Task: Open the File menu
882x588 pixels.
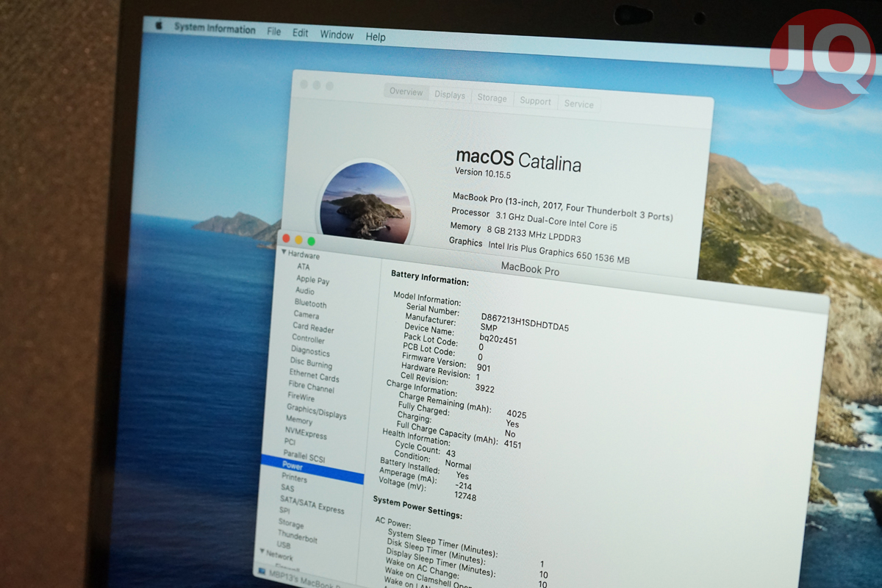Action: [x=274, y=32]
